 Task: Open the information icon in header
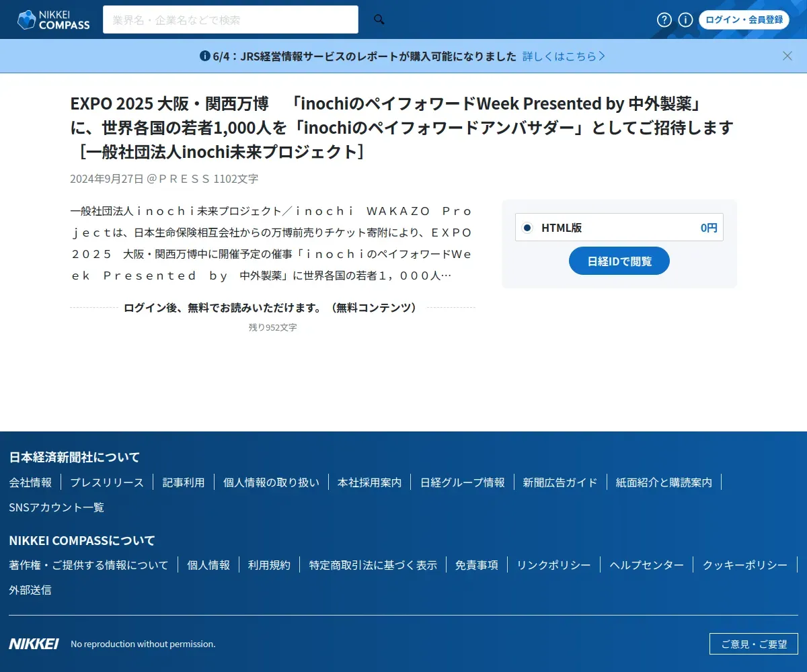click(x=685, y=19)
